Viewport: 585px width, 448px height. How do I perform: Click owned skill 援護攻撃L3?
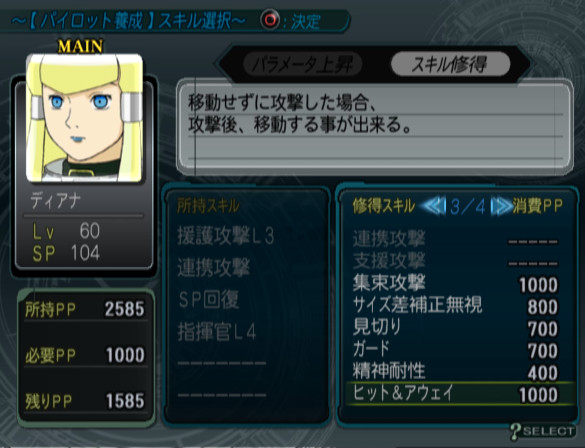click(x=226, y=236)
